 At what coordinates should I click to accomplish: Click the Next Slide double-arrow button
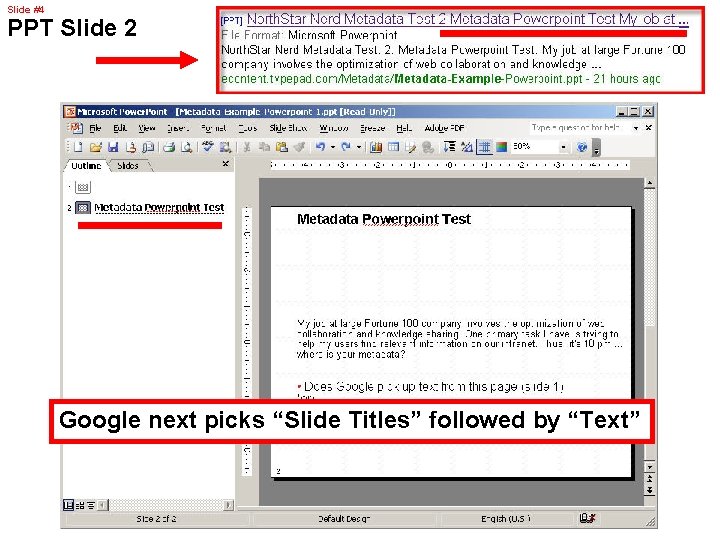tap(649, 490)
